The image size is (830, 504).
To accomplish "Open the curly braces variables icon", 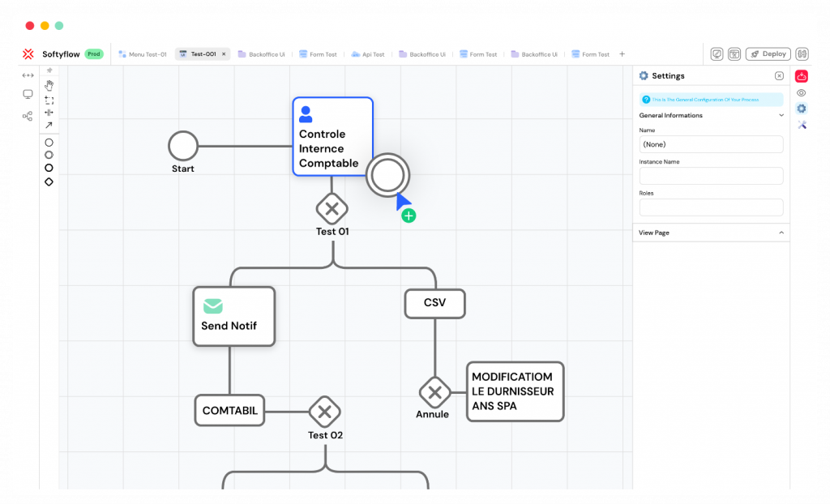I will (802, 54).
